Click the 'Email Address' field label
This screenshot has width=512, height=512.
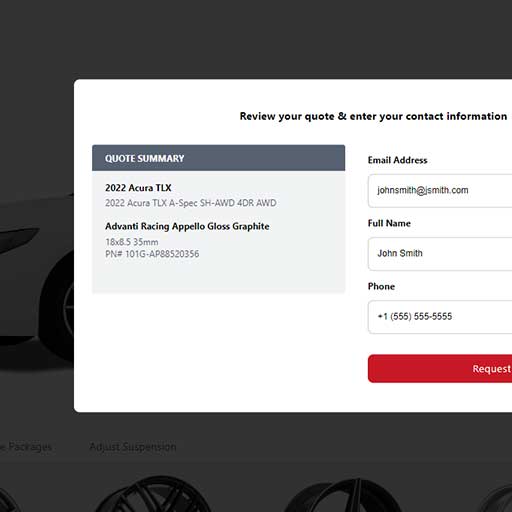click(x=397, y=160)
